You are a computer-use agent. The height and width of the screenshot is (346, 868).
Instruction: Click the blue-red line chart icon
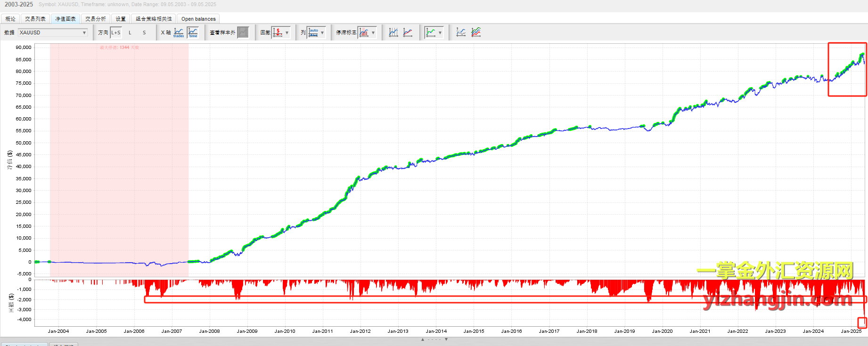click(408, 32)
